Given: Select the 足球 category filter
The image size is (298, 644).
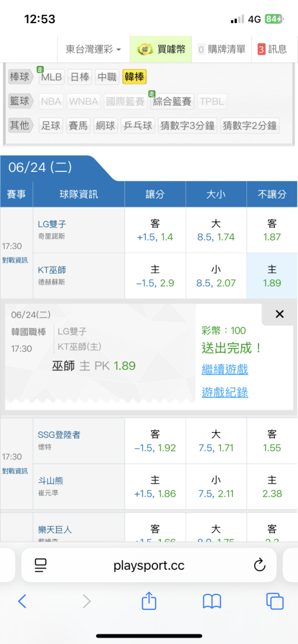Looking at the screenshot, I should click(50, 126).
